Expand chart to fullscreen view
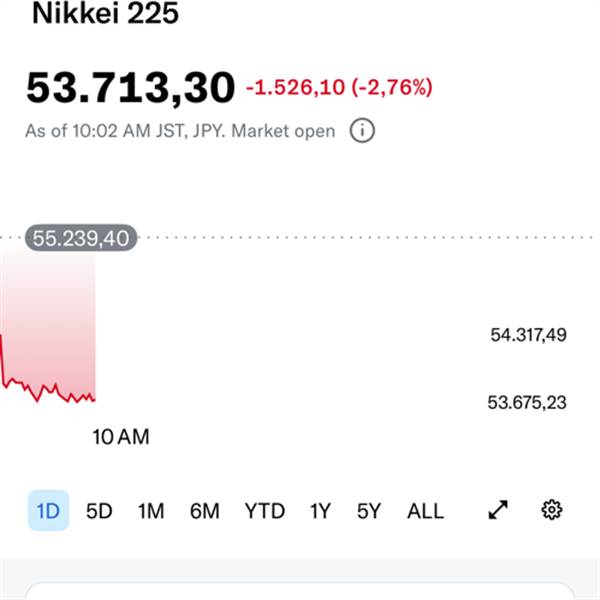Image resolution: width=600 pixels, height=600 pixels. [x=498, y=511]
